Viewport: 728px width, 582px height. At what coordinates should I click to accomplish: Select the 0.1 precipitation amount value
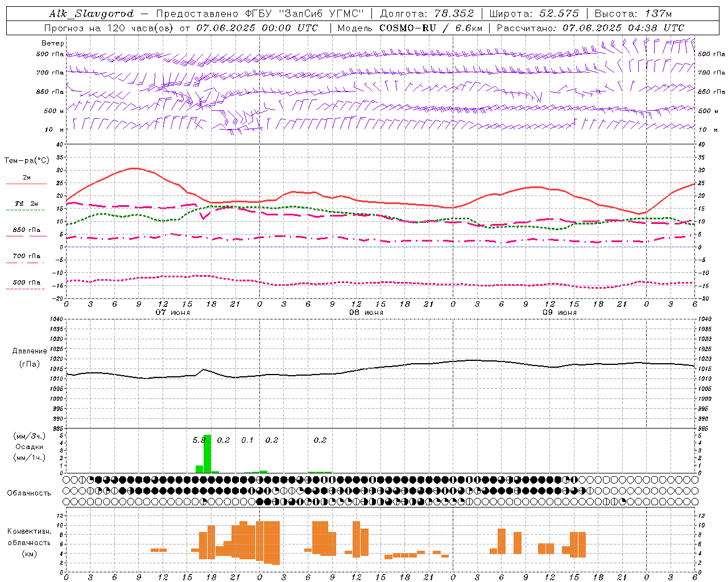[247, 440]
